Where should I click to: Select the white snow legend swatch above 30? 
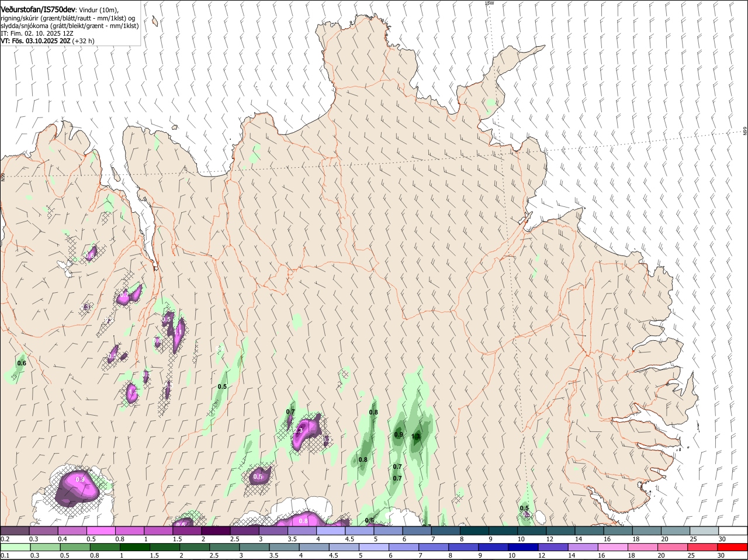click(x=734, y=531)
